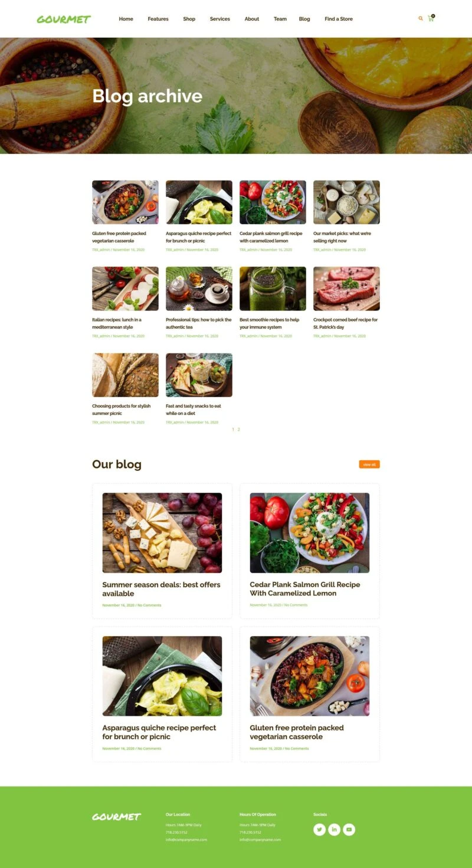This screenshot has height=868, width=472.
Task: Open the Twitter social icon in footer
Action: tap(319, 830)
